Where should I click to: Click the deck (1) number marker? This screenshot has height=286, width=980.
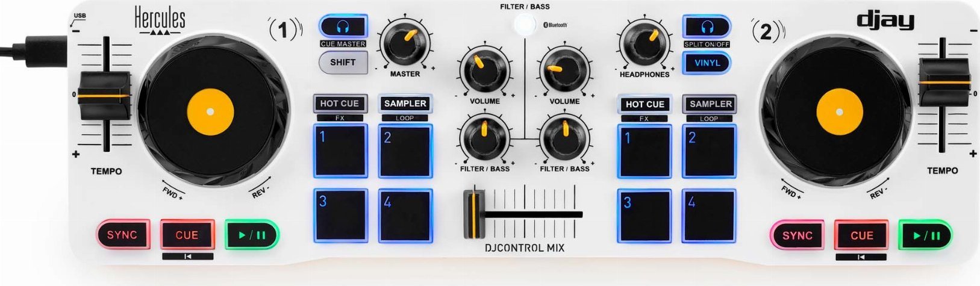pyautogui.click(x=285, y=30)
